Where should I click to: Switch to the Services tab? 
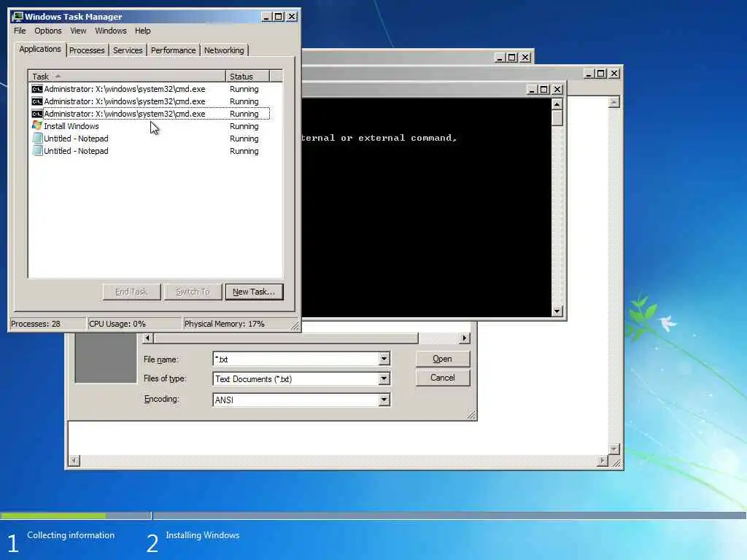[128, 50]
